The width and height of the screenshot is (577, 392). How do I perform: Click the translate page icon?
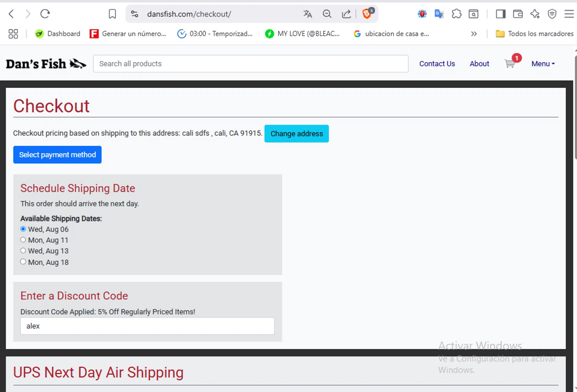tap(307, 14)
